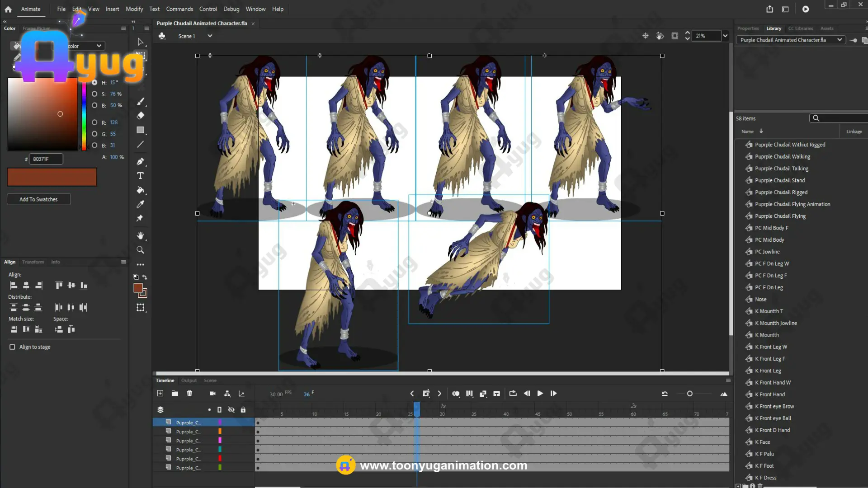This screenshot has height=488, width=868.
Task: Click the timeline Play button
Action: (540, 394)
